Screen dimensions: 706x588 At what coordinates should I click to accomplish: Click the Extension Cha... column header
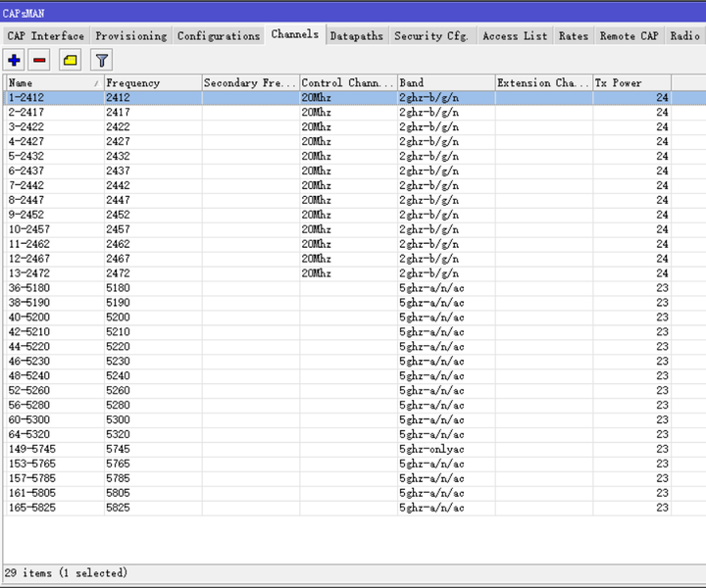pos(543,82)
